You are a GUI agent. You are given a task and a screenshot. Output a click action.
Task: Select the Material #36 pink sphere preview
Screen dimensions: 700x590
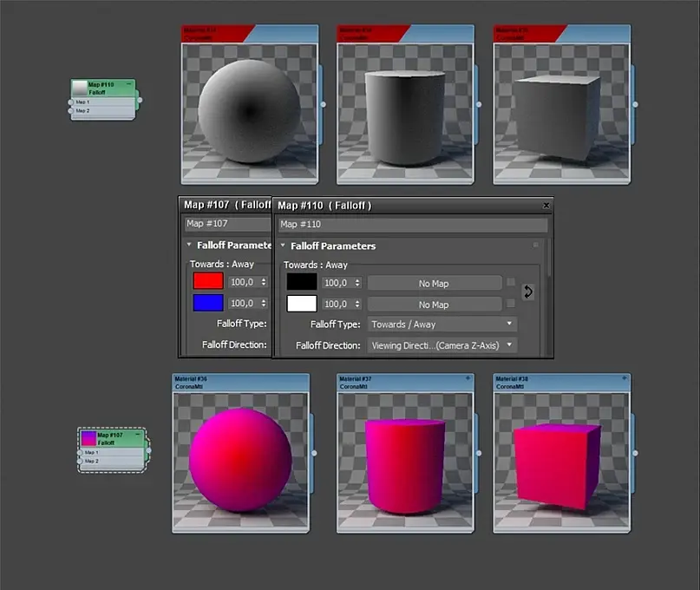[x=240, y=460]
